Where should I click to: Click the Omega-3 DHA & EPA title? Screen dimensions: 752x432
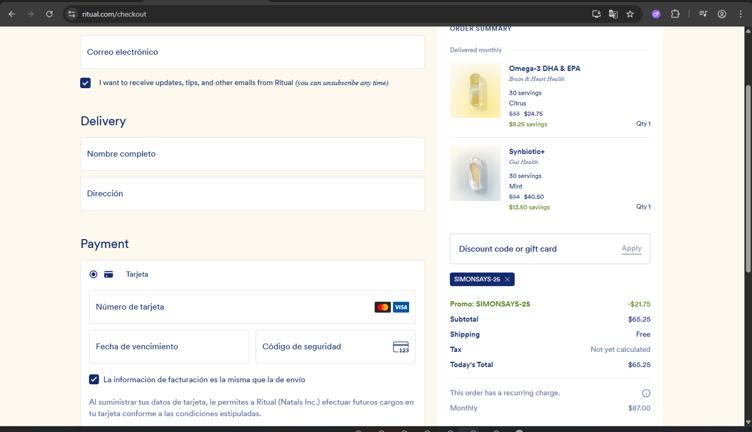pyautogui.click(x=544, y=69)
